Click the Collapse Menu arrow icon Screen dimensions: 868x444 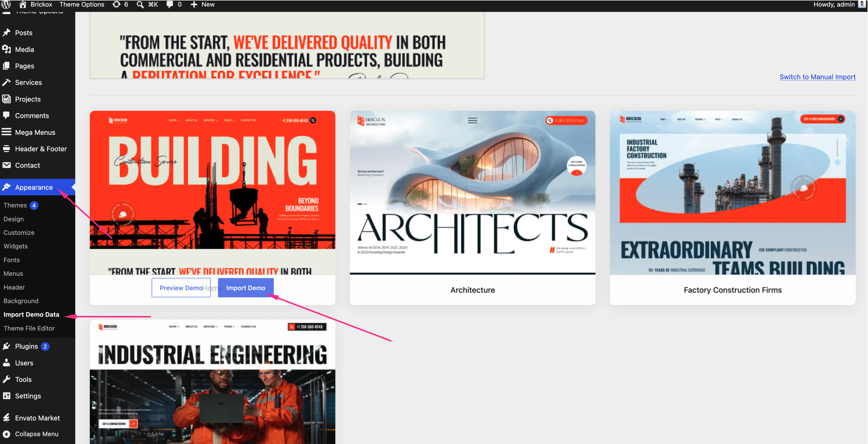pyautogui.click(x=7, y=434)
